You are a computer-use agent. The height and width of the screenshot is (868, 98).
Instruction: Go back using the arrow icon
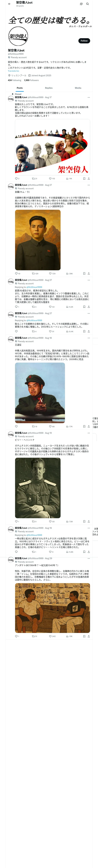[9, 4]
